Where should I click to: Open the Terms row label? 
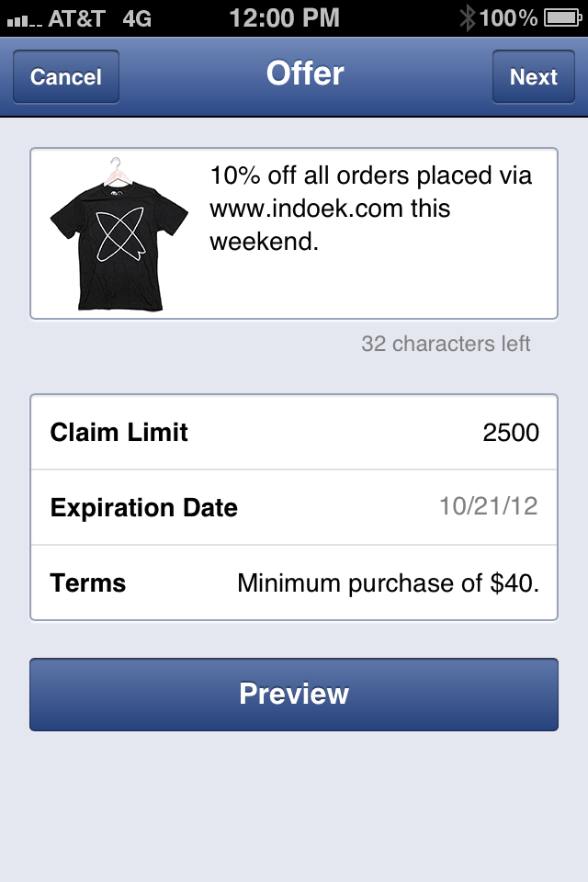[88, 582]
